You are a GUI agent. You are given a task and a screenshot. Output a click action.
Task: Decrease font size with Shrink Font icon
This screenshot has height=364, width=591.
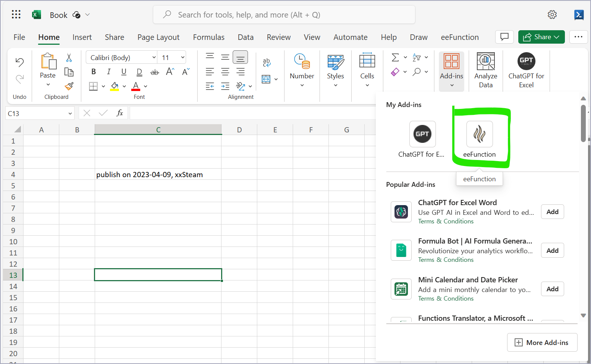pyautogui.click(x=186, y=72)
